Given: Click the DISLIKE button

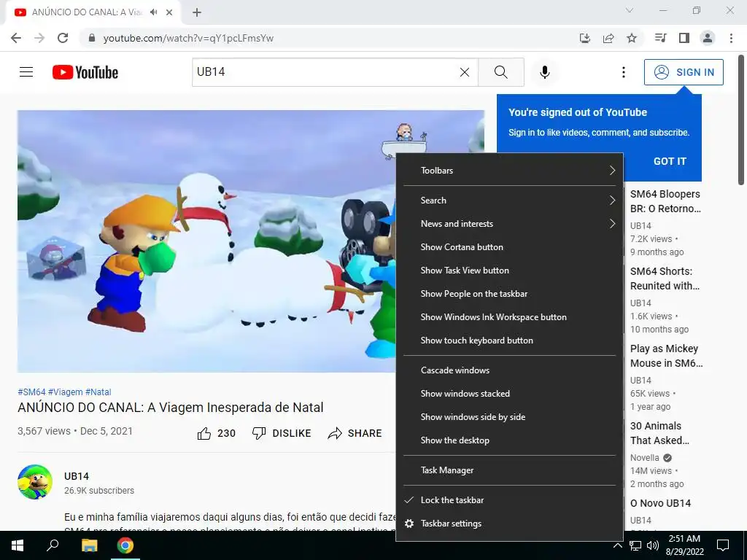Looking at the screenshot, I should pos(282,433).
